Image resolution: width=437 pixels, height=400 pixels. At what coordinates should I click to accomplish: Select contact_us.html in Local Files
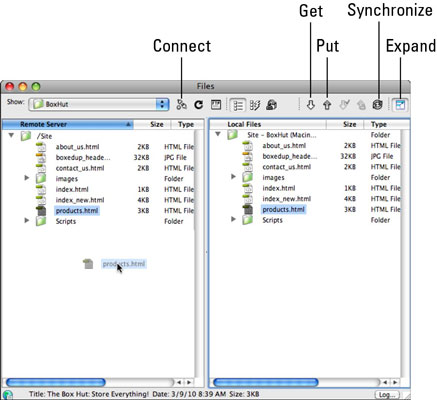[287, 167]
